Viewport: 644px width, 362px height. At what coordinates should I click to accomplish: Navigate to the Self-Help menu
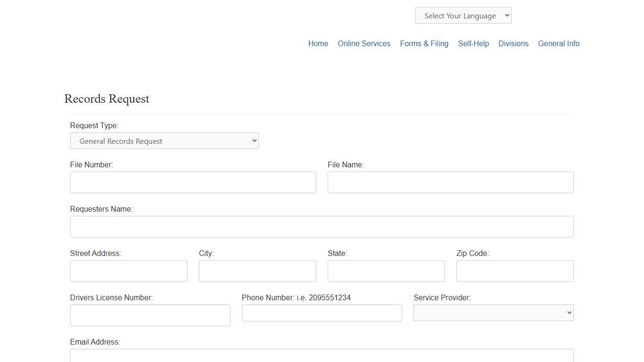coord(473,43)
